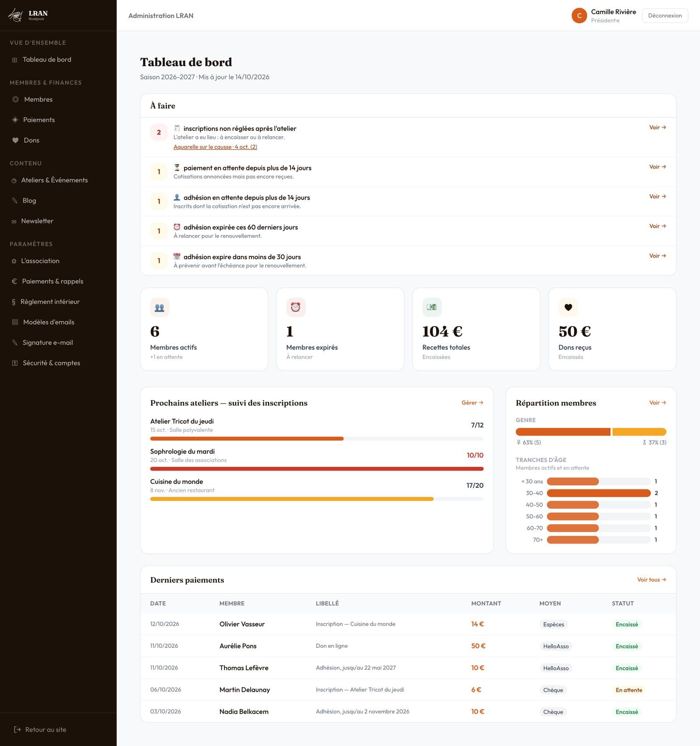Click the Signature e-mail icon
This screenshot has height=746, width=700.
tap(14, 343)
